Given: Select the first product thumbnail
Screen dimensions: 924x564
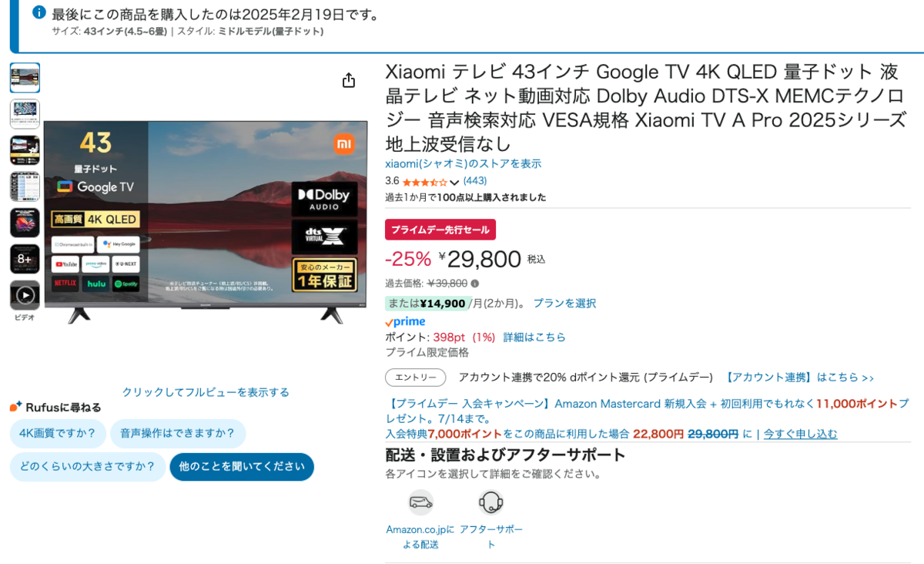Looking at the screenshot, I should [25, 78].
